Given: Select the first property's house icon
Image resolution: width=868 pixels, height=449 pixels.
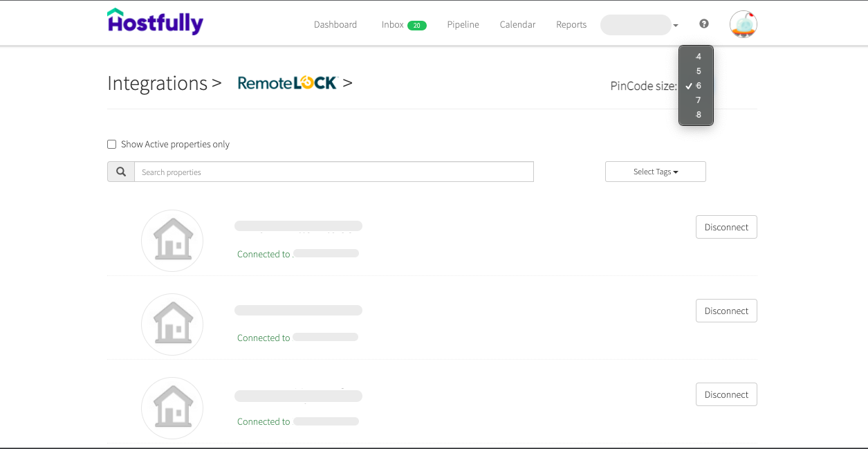Looking at the screenshot, I should 172,240.
